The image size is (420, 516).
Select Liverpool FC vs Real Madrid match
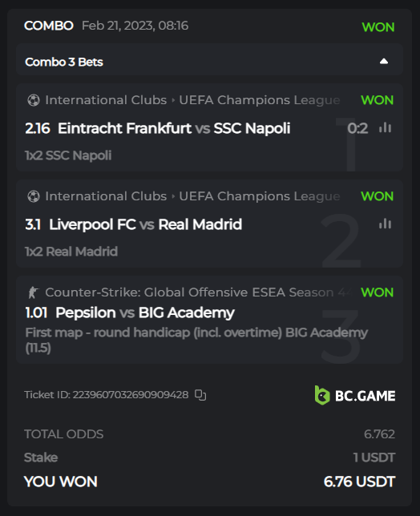coord(146,224)
